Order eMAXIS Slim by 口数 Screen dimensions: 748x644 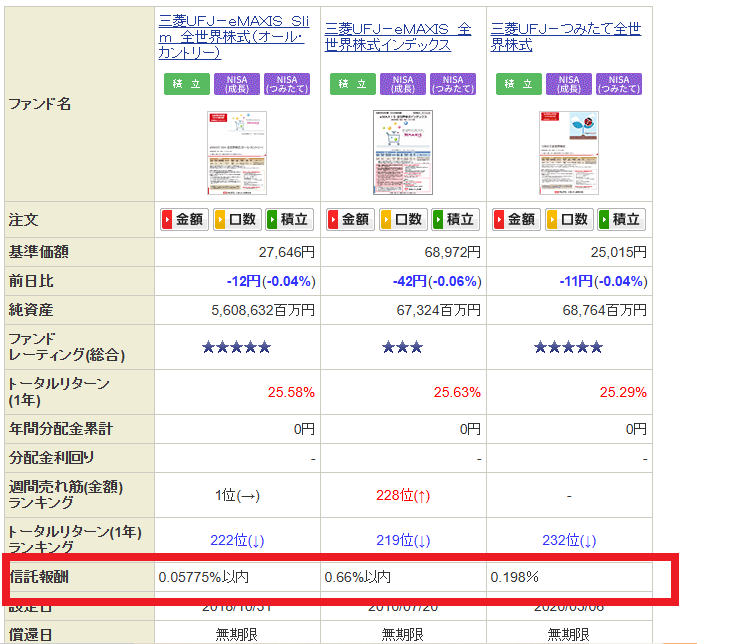tap(237, 219)
